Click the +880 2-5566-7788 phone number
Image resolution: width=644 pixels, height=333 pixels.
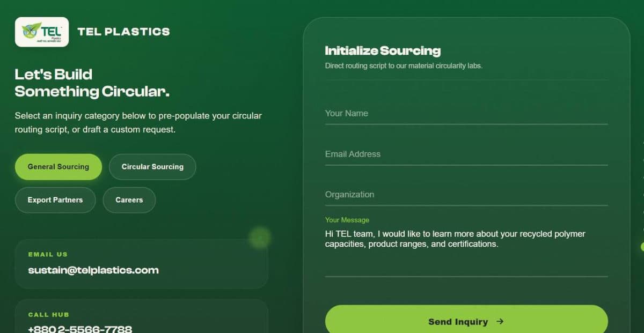80,328
